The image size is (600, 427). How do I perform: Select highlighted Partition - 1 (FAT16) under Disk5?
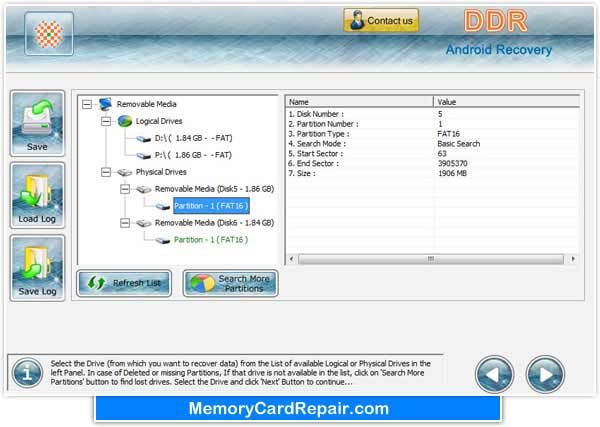[x=211, y=206]
